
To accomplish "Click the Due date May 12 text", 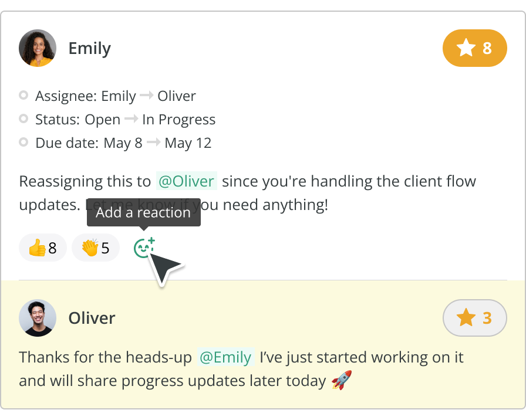I will [x=188, y=143].
